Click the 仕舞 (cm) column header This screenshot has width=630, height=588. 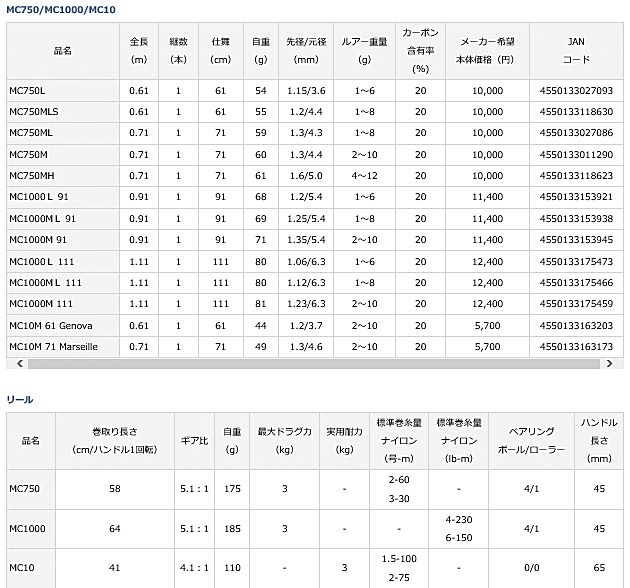click(221, 51)
